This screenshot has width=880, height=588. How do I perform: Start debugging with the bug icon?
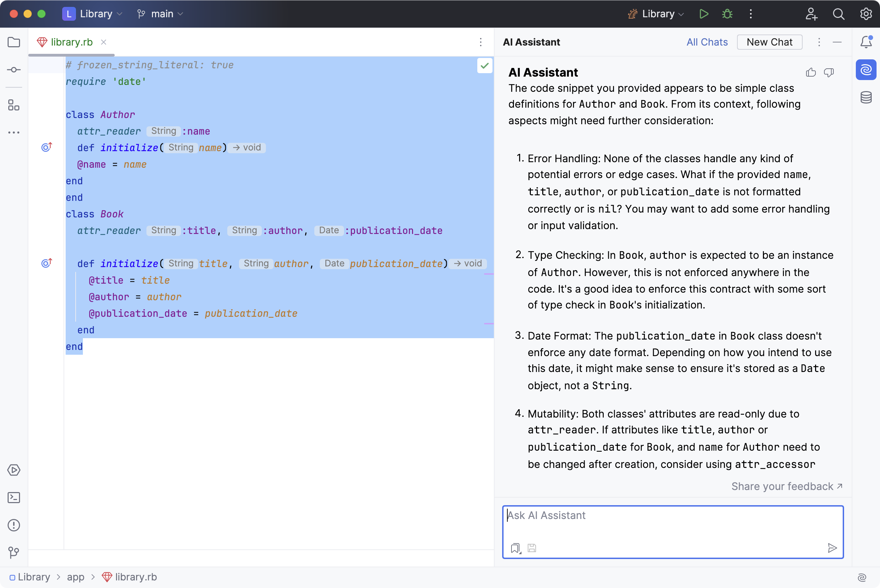click(727, 14)
